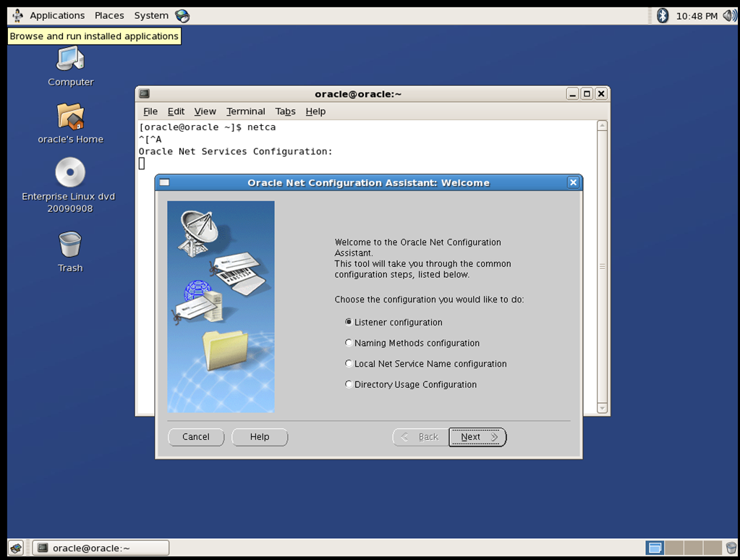Image resolution: width=740 pixels, height=560 pixels.
Task: Click the terminal window menu icon in title bar
Action: click(x=145, y=93)
